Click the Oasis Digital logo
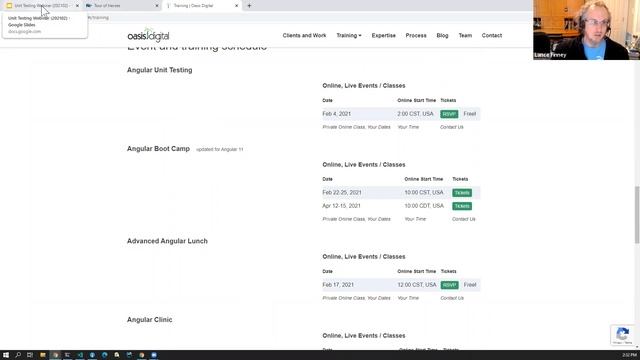The image size is (640, 360). [148, 36]
